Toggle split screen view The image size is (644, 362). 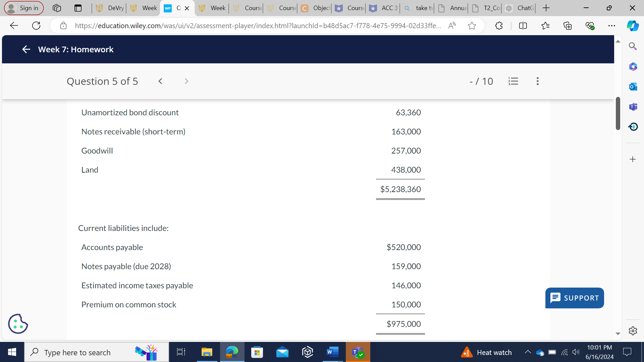pos(523,26)
